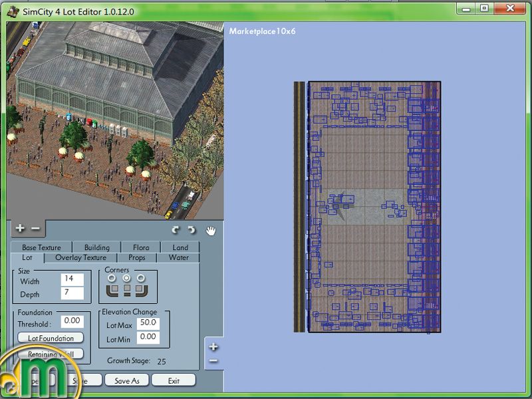
Task: Zoom out the 3D preview with minus
Action: point(35,228)
